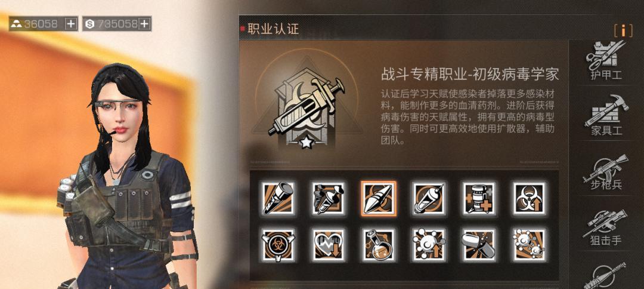Open the info button in brackets
Screen dimensions: 644x289
pyautogui.click(x=623, y=30)
